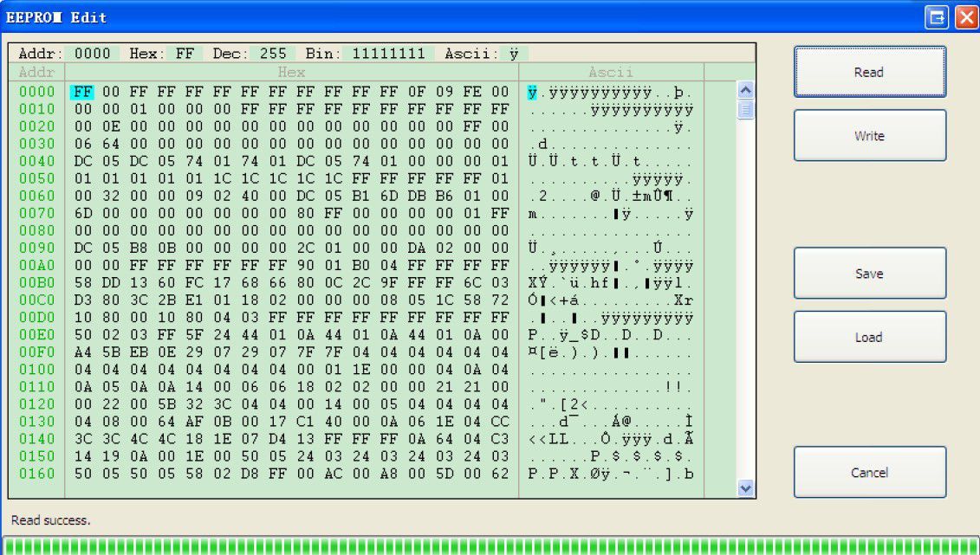Select address row 0080

coord(37,230)
